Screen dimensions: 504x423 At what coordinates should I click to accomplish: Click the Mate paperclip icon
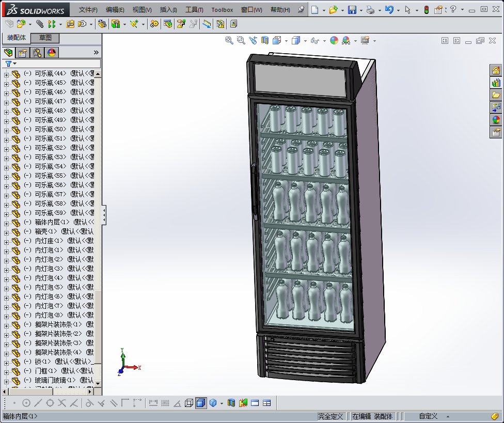40,24
